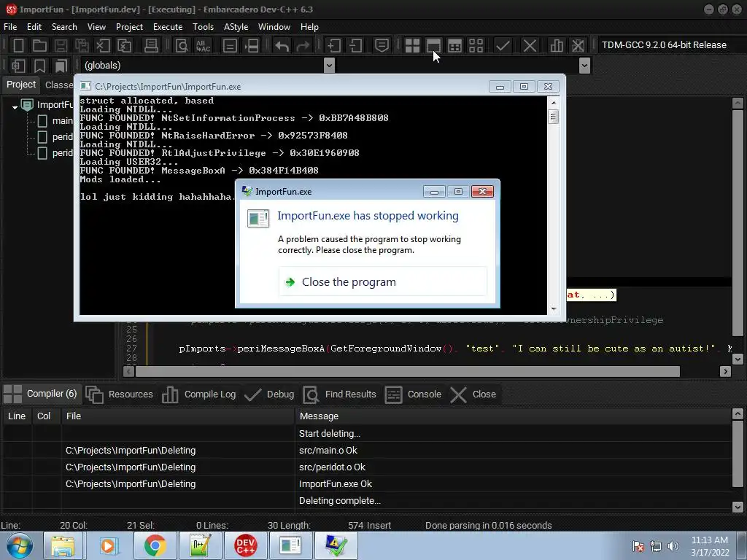Click the Insert toolbar icon left of bookmarks
Viewport: 747px width, 560px height.
[x=18, y=65]
